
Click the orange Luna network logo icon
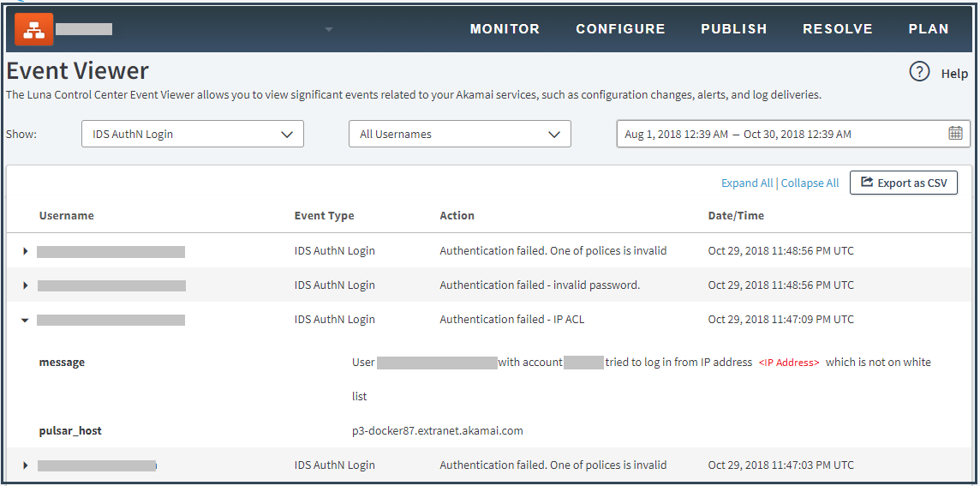point(33,30)
